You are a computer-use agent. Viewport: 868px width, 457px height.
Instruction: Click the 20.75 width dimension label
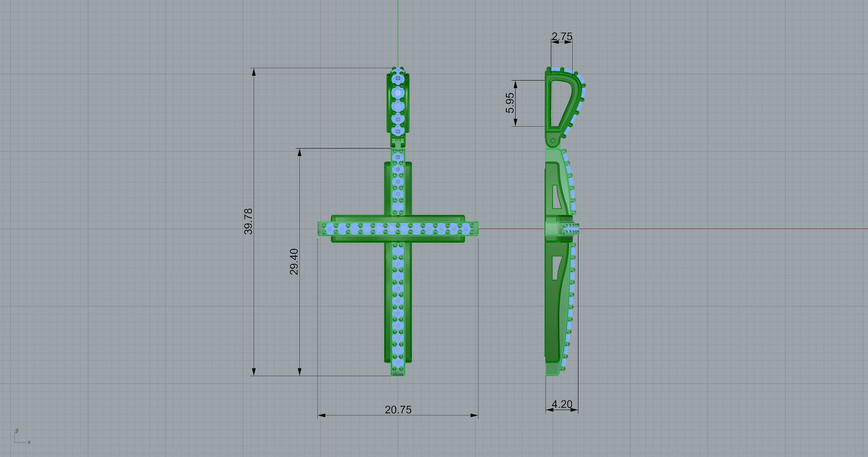[x=398, y=410]
